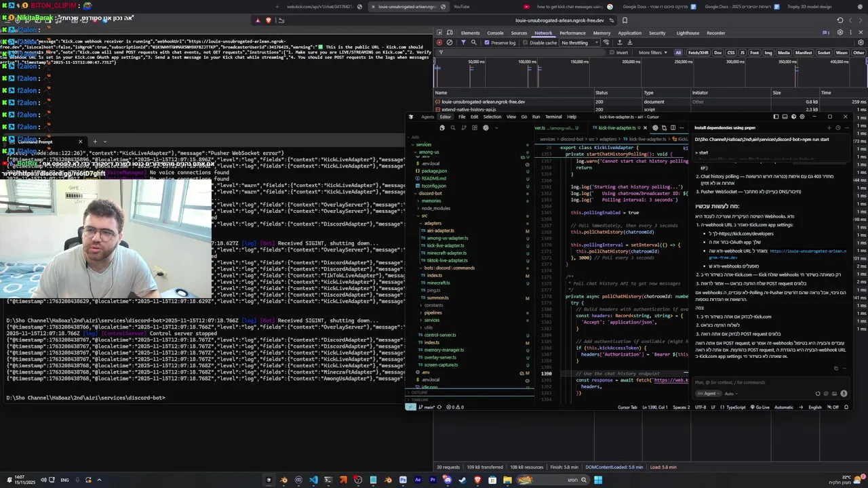Activate inspect element picker in DevTools

pos(439,33)
